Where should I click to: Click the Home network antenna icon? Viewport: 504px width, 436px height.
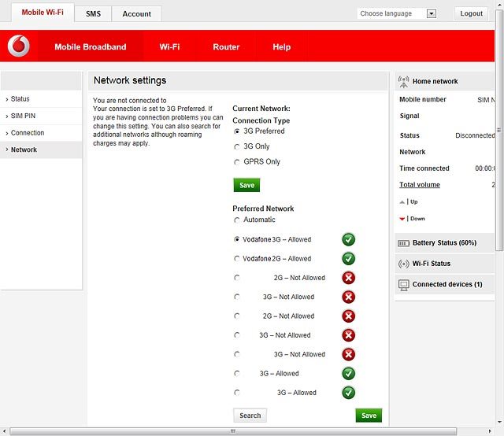click(403, 82)
